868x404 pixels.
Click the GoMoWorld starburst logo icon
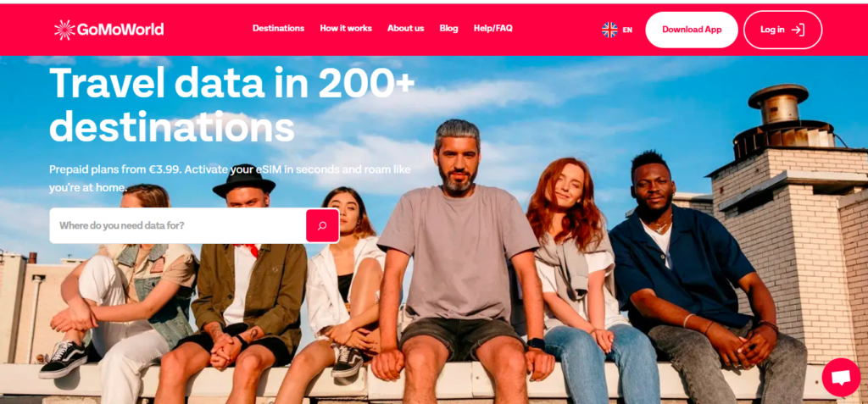click(64, 30)
